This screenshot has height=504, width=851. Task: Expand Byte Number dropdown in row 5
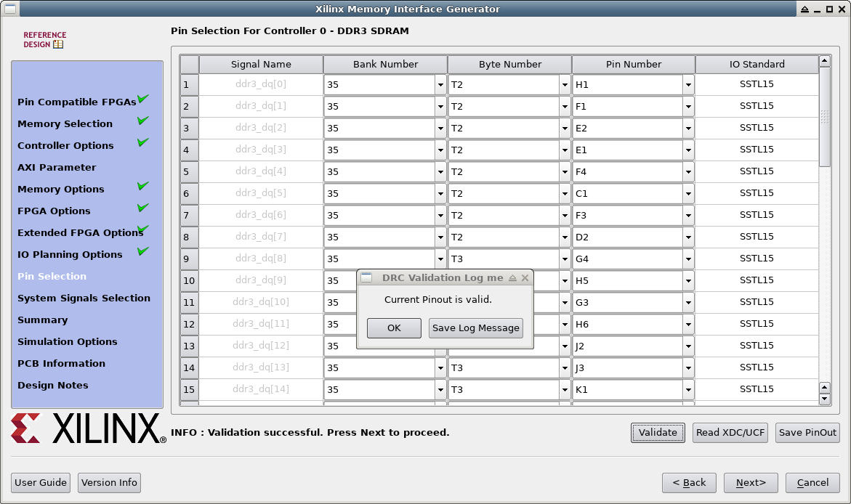(x=564, y=172)
